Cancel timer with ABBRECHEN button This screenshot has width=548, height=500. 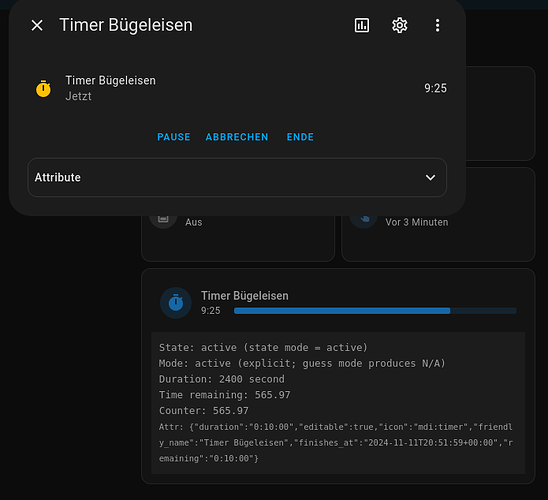[237, 137]
